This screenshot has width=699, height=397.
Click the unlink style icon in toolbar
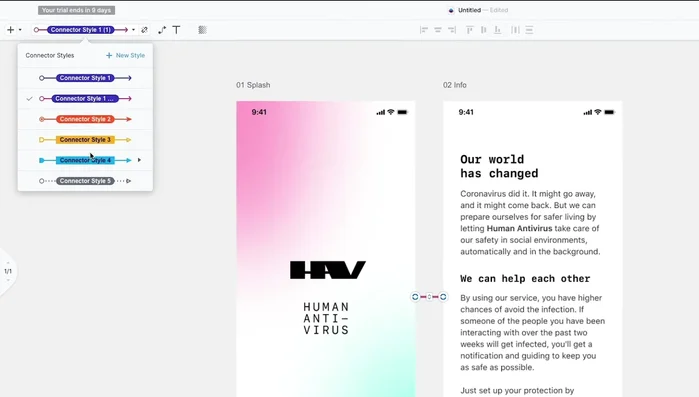pyautogui.click(x=144, y=30)
